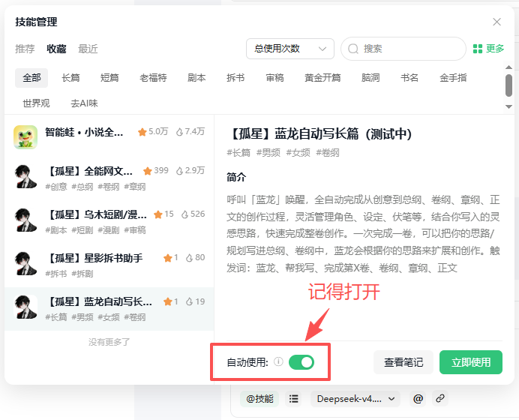Click the flame icon beside 19
Image resolution: width=519 pixels, height=420 pixels.
point(189,301)
